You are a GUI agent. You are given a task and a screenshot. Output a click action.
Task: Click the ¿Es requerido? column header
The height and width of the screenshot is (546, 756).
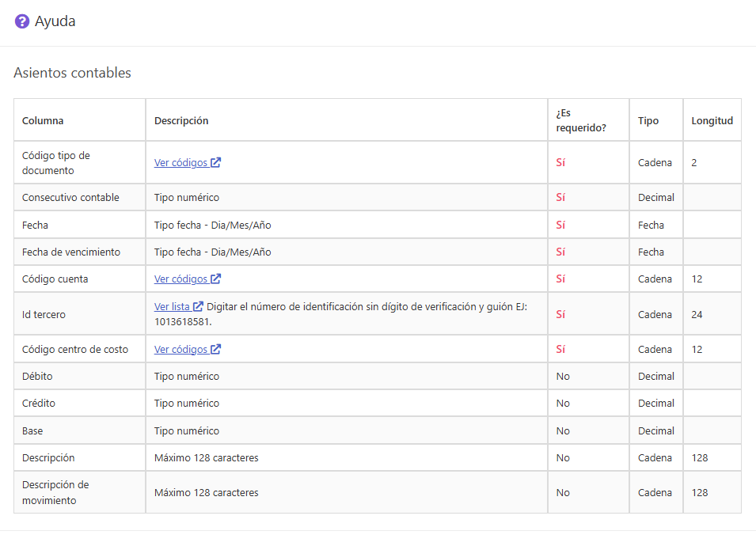581,120
